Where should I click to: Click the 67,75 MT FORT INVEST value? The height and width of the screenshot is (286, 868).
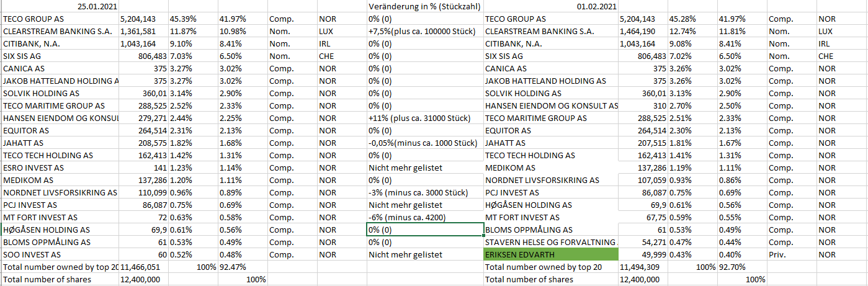click(643, 218)
